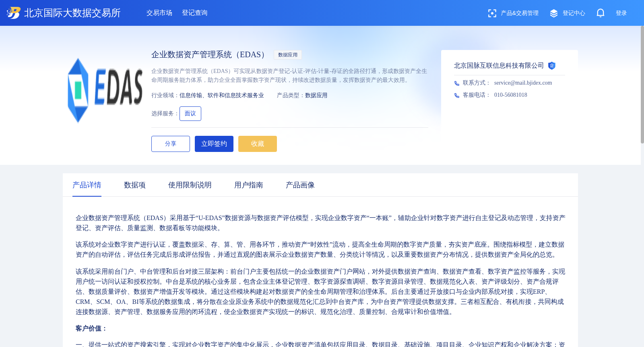Click the site title 北京国际大数据交易所
The height and width of the screenshot is (347, 644).
72,13
